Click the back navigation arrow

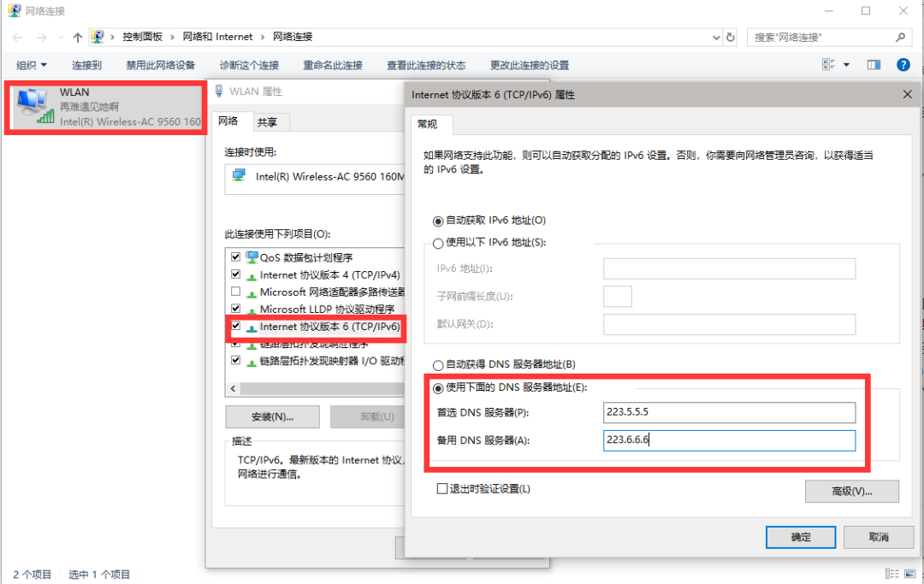(17, 37)
